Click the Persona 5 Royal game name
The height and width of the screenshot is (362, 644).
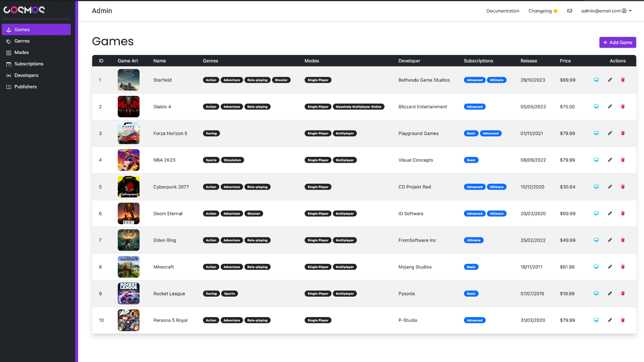click(170, 320)
